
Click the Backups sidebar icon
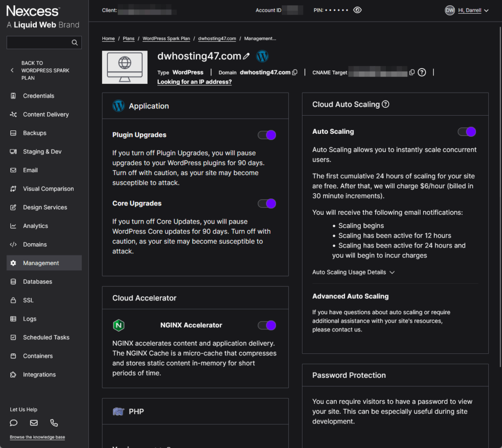click(x=13, y=133)
